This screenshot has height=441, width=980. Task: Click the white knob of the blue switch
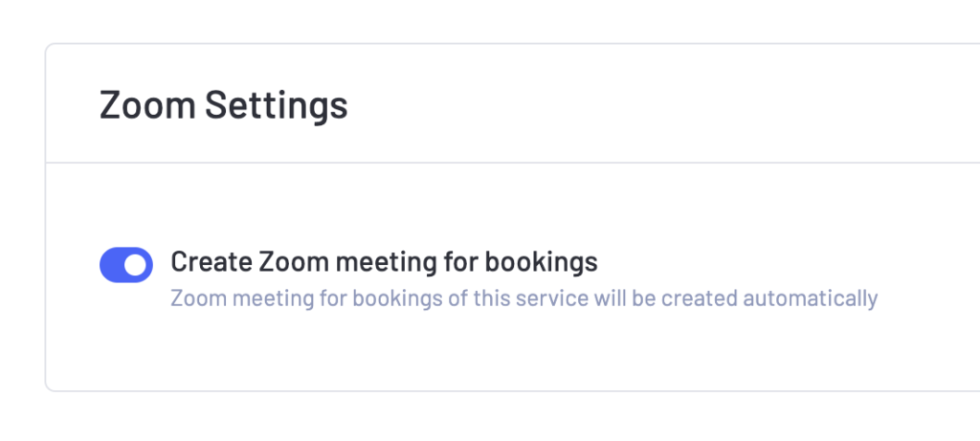[138, 264]
